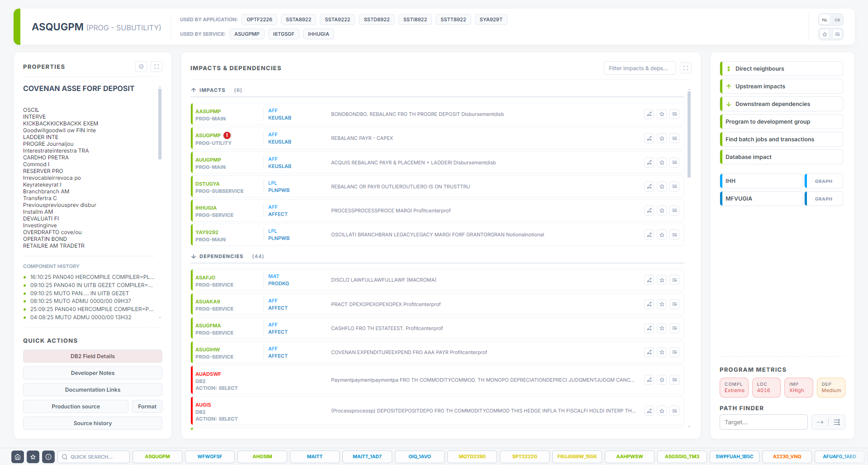The width and height of the screenshot is (868, 465).
Task: Star the ASUGPMP impact row
Action: tap(662, 138)
